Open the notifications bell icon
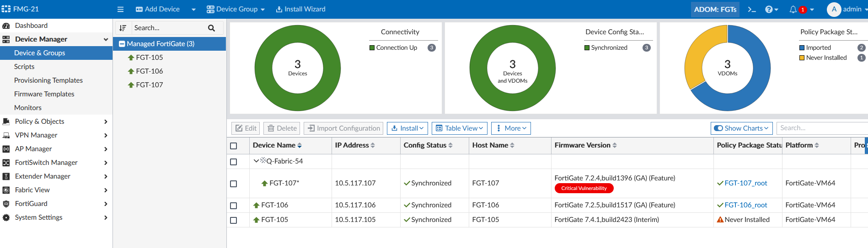Viewport: 868px width, 248px height. (x=793, y=9)
